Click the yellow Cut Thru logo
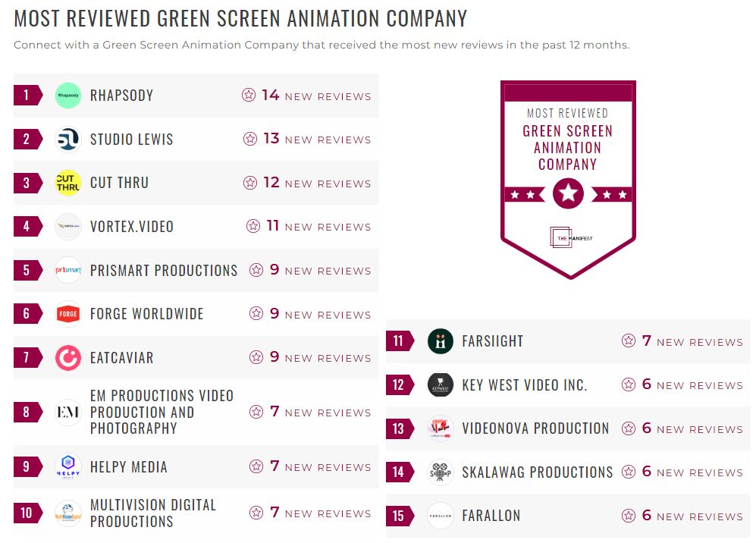This screenshot has height=543, width=756. [x=68, y=183]
